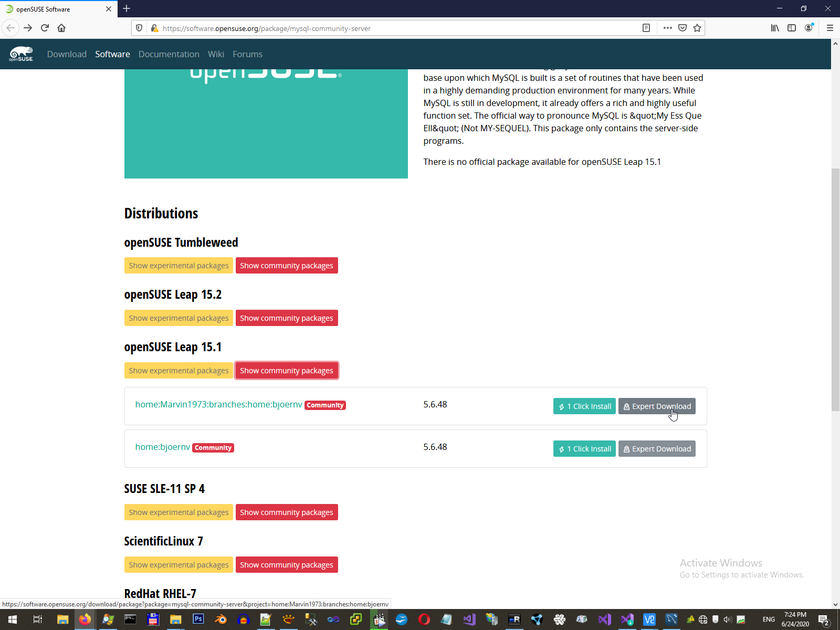This screenshot has height=630, width=840.
Task: Collapse community packages for openSUSE Leap 15.1
Action: pyautogui.click(x=287, y=371)
